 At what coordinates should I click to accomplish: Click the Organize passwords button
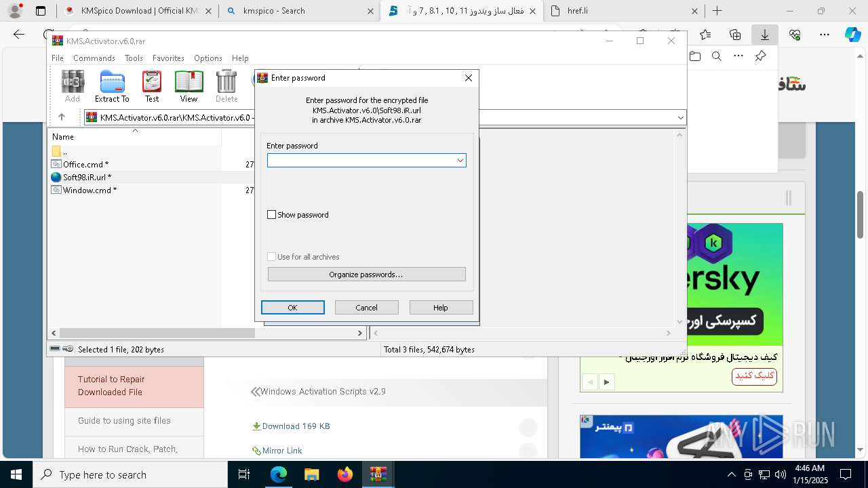[x=366, y=274]
